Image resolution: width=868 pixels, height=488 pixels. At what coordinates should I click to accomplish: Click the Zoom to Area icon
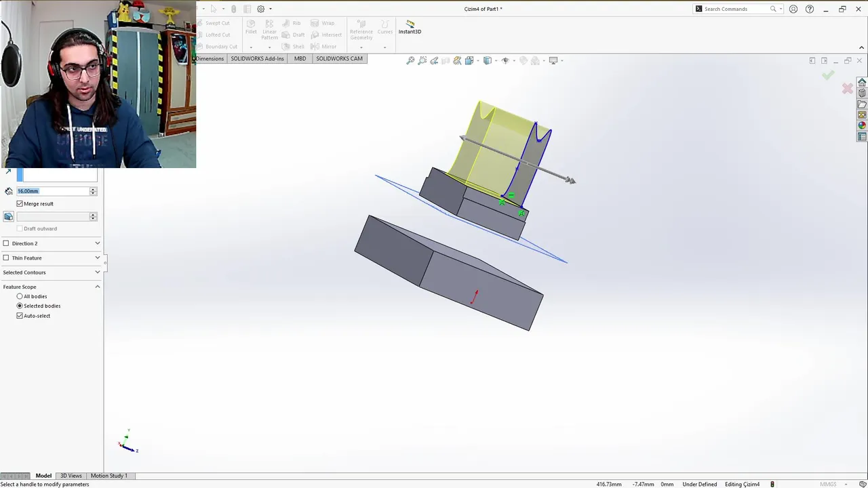[422, 60]
